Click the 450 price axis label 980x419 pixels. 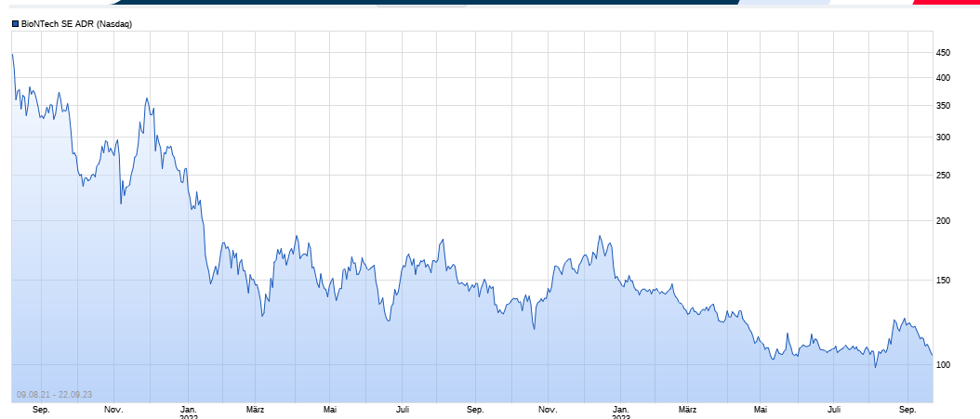(943, 53)
